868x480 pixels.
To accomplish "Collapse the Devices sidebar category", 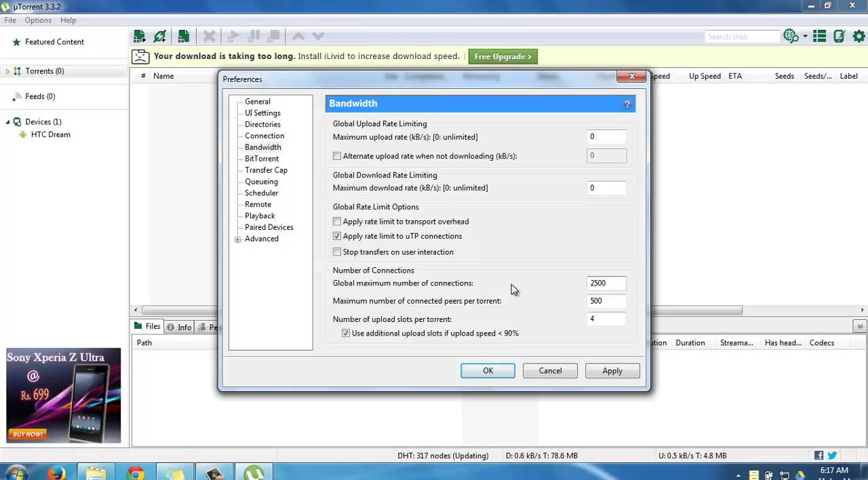I will click(7, 122).
